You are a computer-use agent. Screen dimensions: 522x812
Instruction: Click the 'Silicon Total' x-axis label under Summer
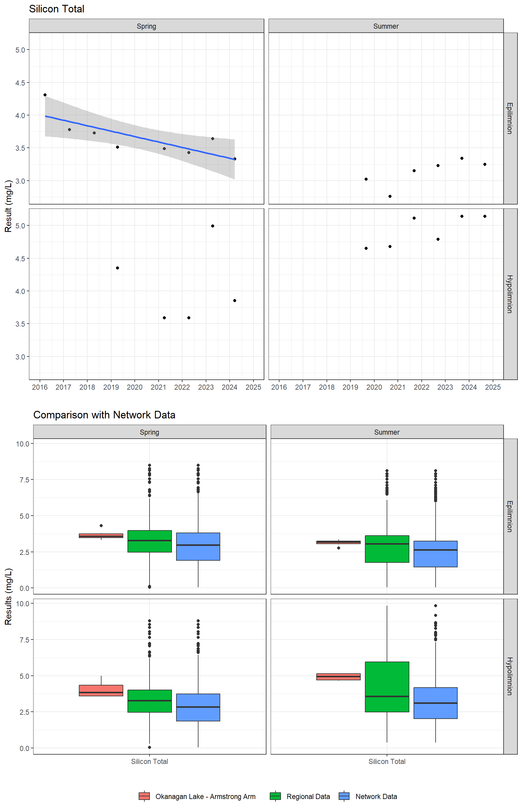coord(387,762)
